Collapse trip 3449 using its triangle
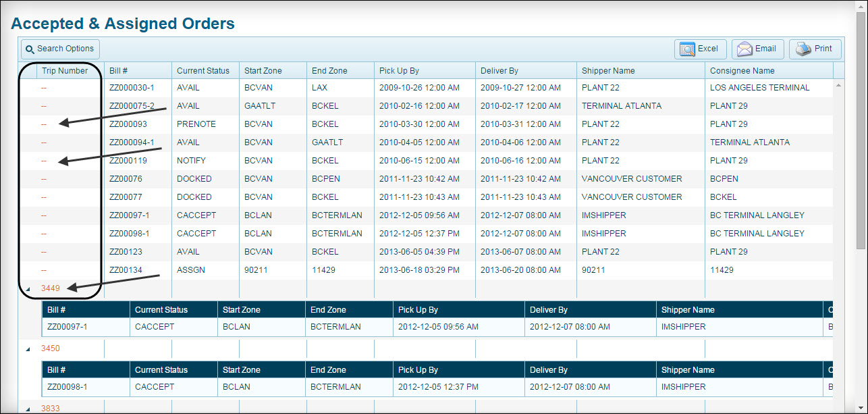Image resolution: width=868 pixels, height=414 pixels. [28, 289]
